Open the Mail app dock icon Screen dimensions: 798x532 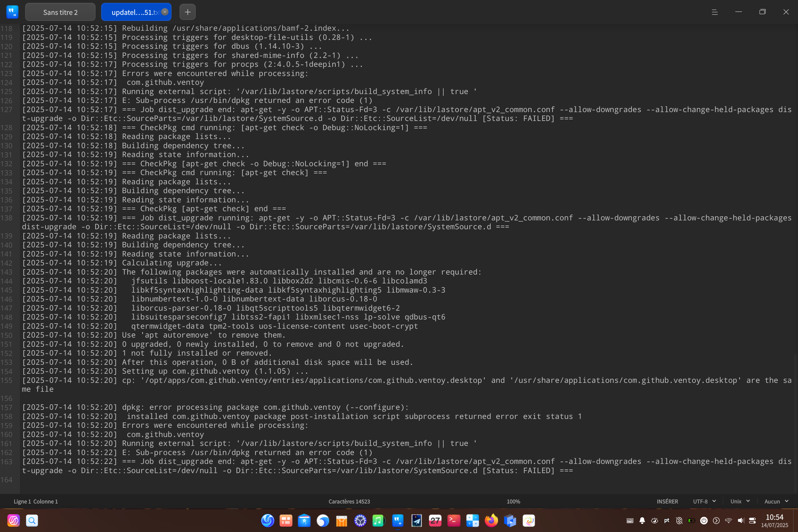(x=416, y=520)
